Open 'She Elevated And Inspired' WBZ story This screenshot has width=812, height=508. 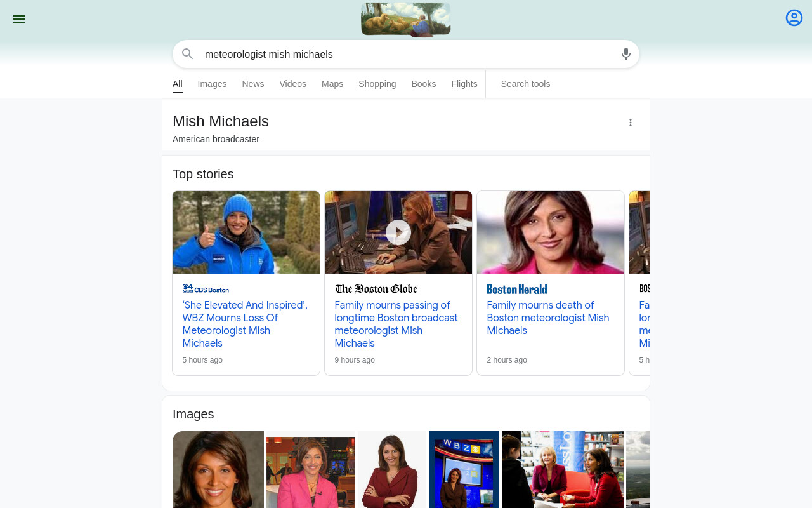(x=246, y=324)
